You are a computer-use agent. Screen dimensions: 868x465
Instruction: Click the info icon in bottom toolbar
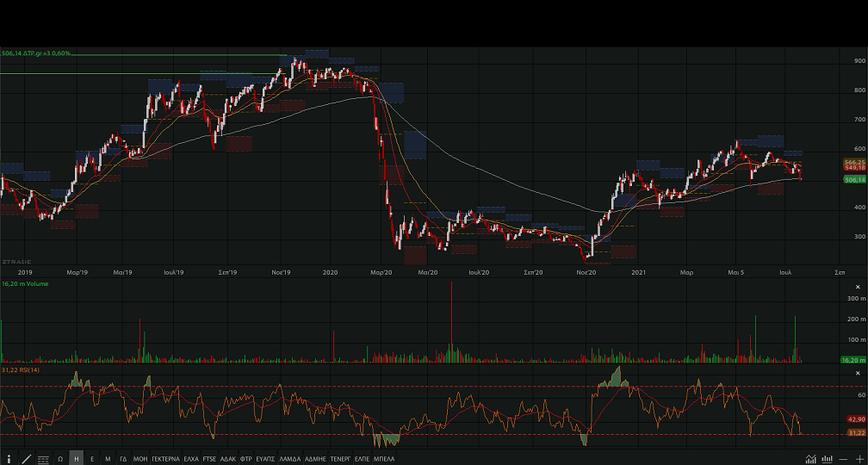point(9,459)
